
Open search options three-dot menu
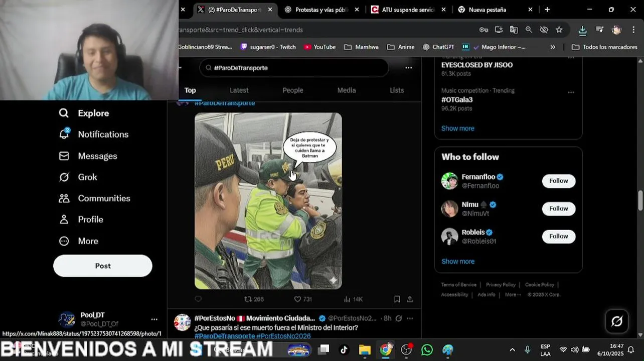tap(409, 68)
